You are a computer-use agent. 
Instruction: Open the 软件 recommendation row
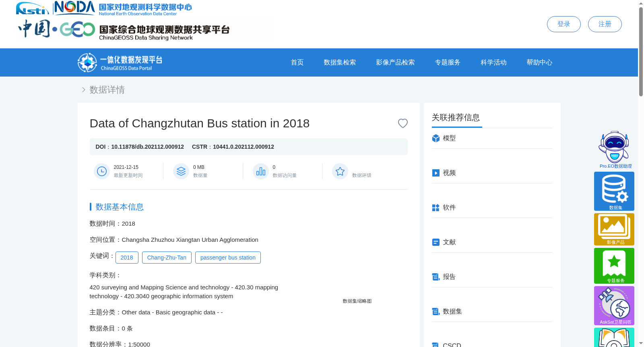click(492, 208)
